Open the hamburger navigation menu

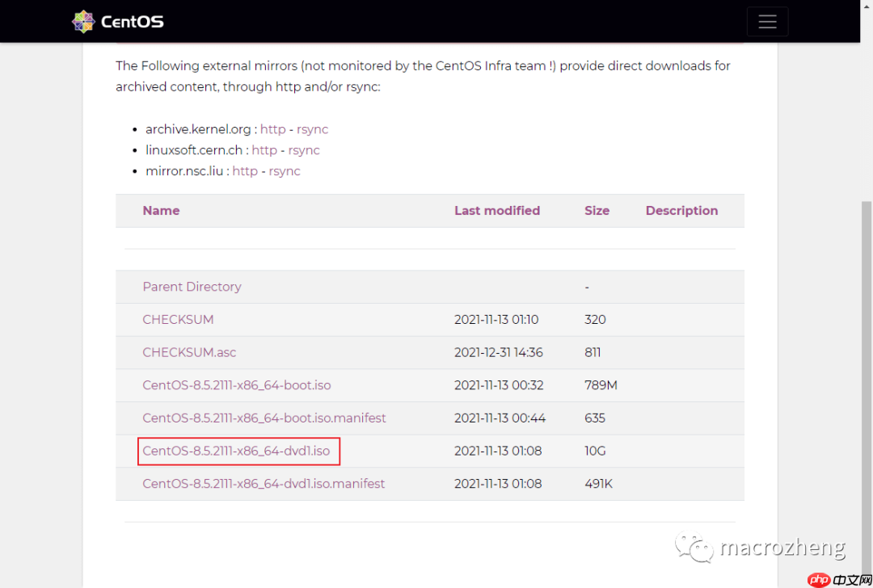pyautogui.click(x=766, y=21)
